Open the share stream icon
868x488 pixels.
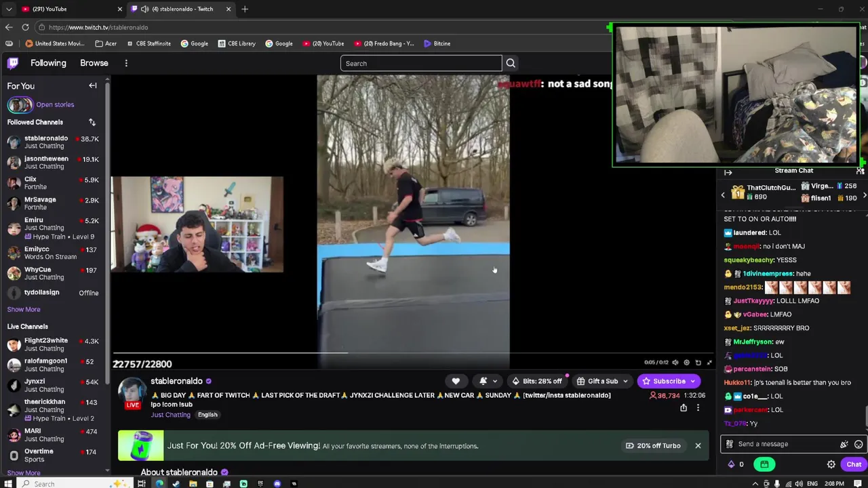click(684, 408)
